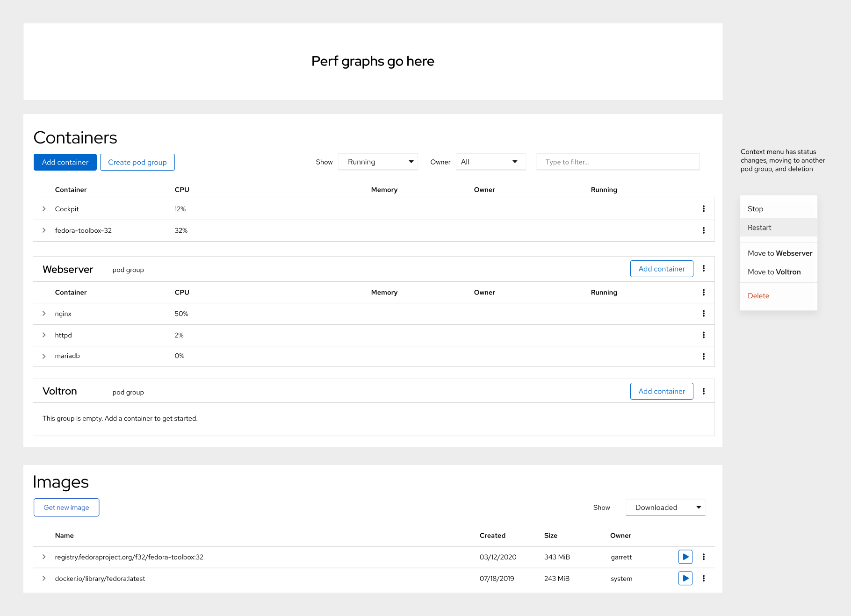Focus the Type to filter field

click(618, 162)
